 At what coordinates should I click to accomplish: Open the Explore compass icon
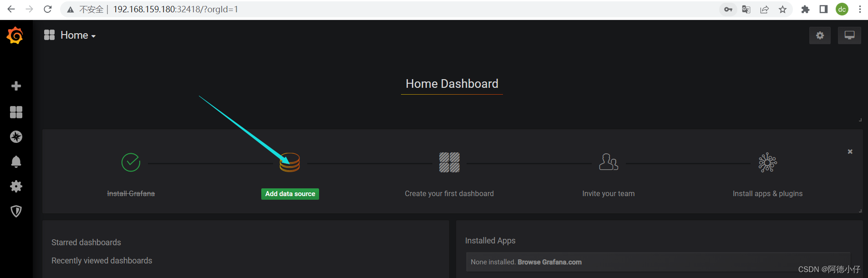(x=16, y=137)
